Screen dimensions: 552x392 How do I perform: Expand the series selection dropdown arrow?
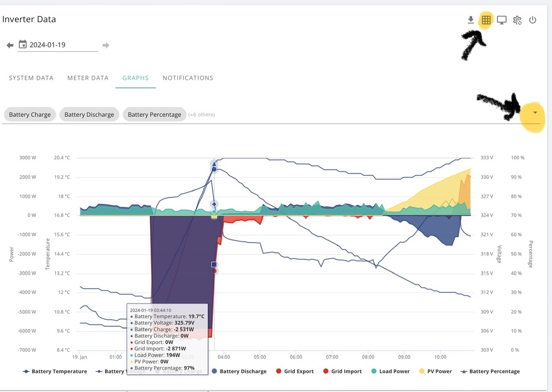point(535,113)
